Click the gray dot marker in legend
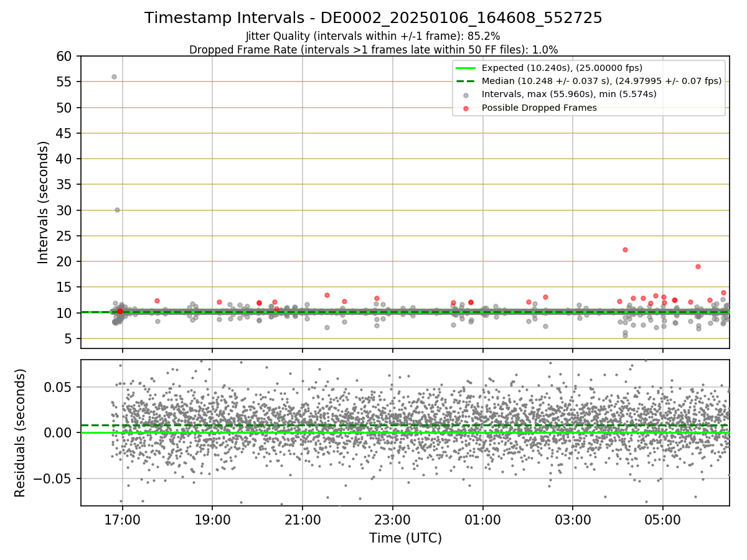 (x=466, y=95)
